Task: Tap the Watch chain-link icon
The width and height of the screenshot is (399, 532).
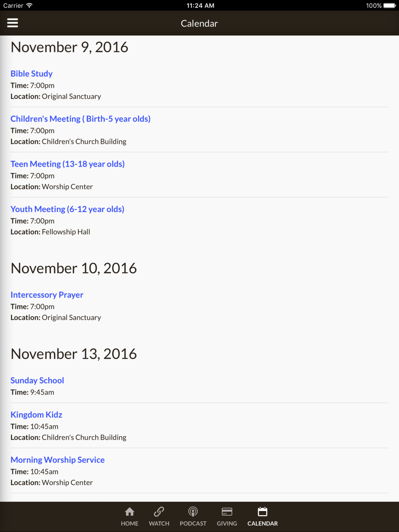Action: [159, 512]
